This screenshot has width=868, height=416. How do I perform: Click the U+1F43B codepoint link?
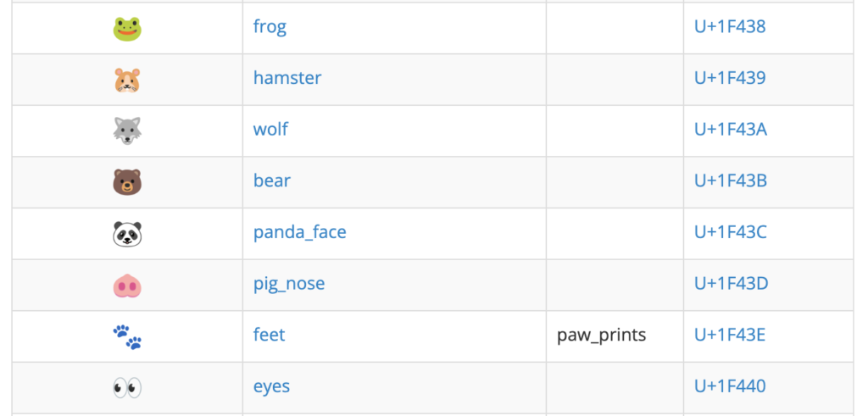pyautogui.click(x=731, y=180)
